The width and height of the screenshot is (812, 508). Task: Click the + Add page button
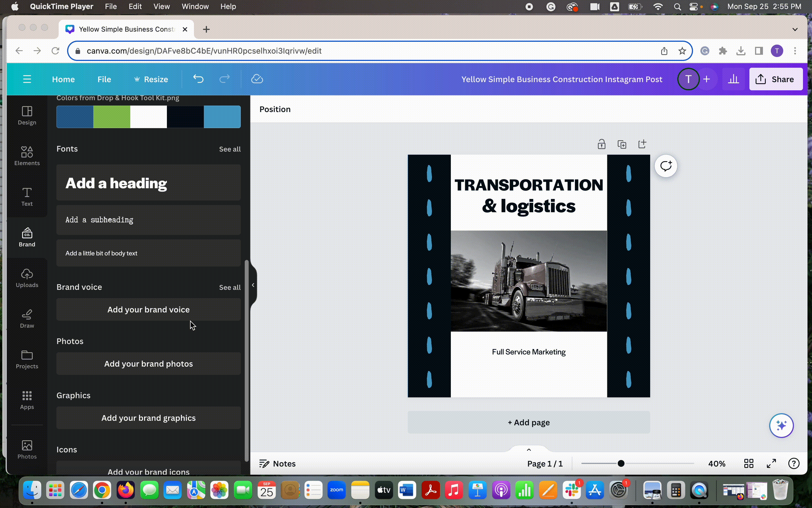[x=529, y=422]
